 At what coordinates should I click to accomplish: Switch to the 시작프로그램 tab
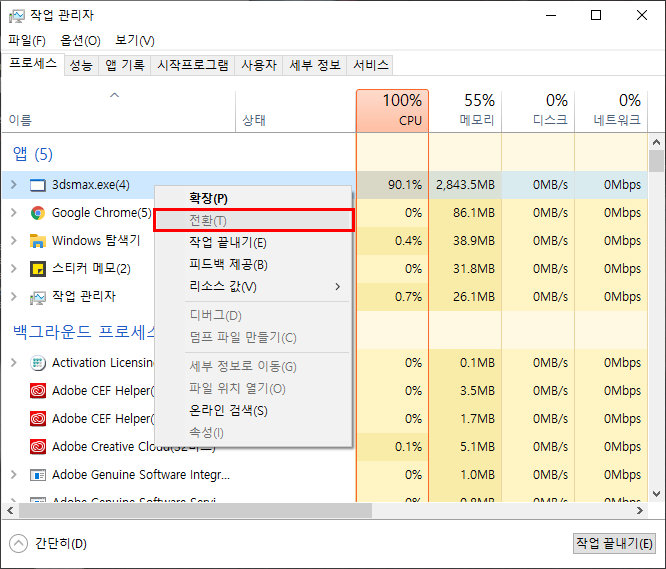point(192,65)
